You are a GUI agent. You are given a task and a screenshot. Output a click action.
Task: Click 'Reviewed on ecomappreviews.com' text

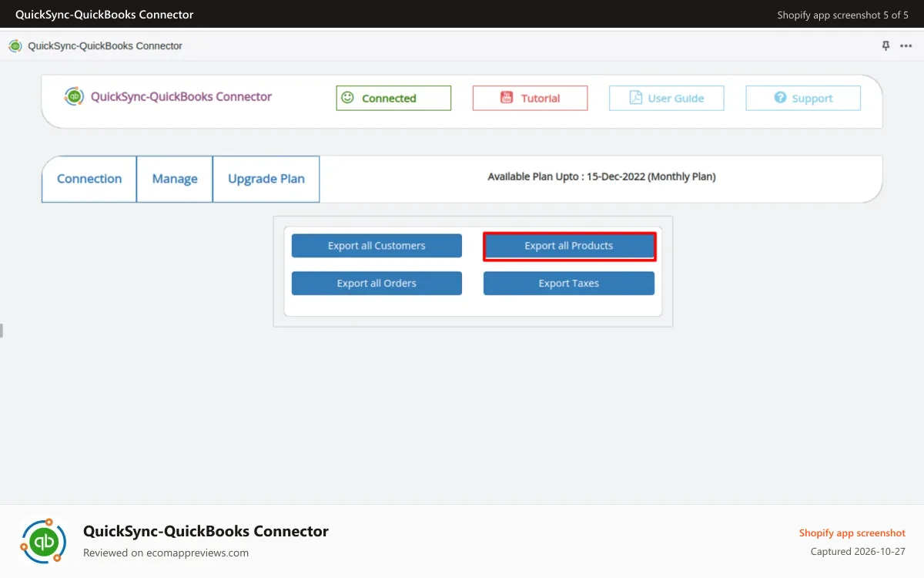pyautogui.click(x=166, y=553)
